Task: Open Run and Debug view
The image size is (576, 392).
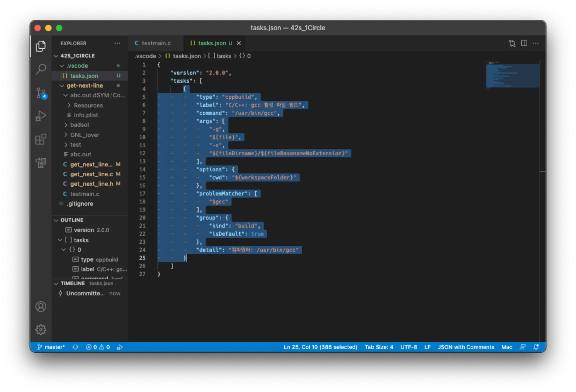Action: [x=41, y=116]
